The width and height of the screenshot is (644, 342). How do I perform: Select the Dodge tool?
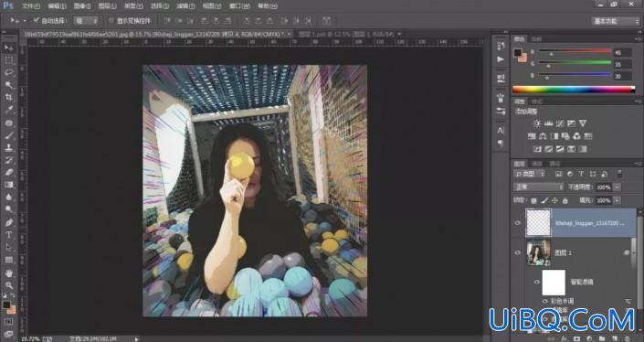8,209
